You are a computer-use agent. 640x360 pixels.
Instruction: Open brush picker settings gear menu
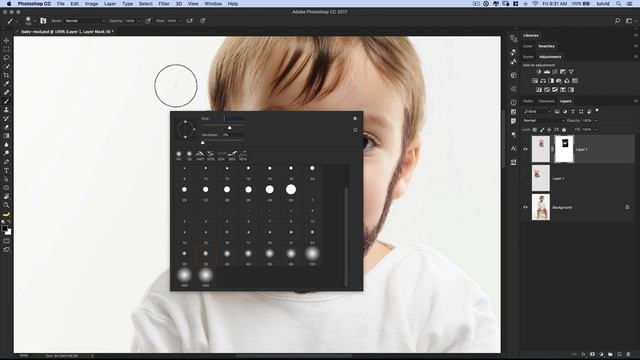pos(355,118)
